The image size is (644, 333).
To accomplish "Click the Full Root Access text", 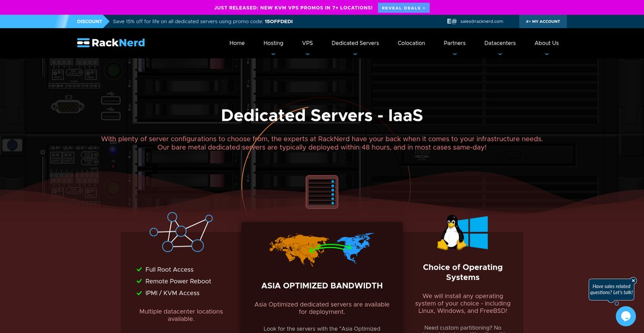I will click(170, 270).
